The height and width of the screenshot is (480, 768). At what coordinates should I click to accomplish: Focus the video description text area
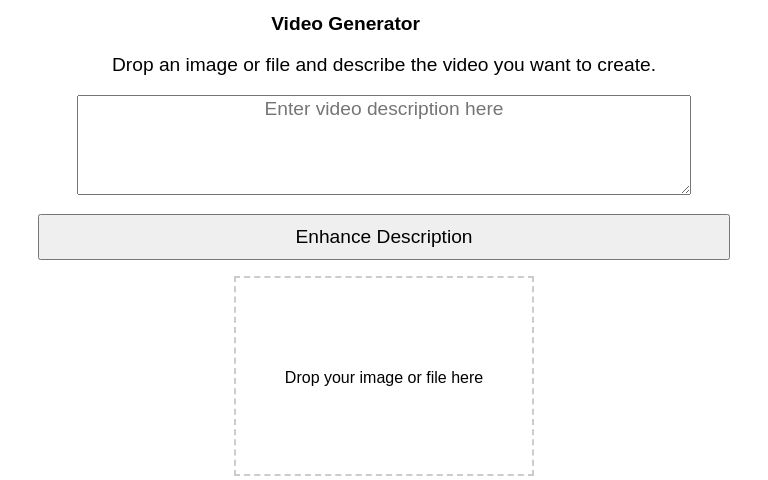pos(384,145)
